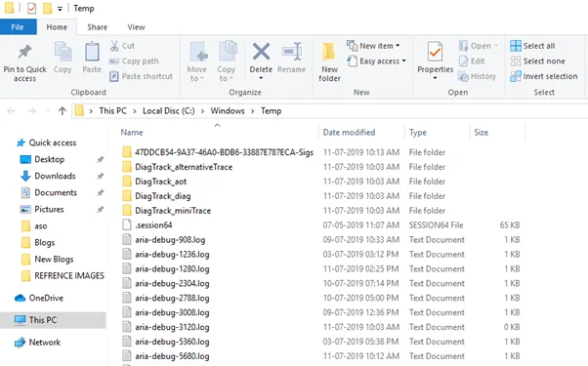Click the Back navigation arrow

12,111
